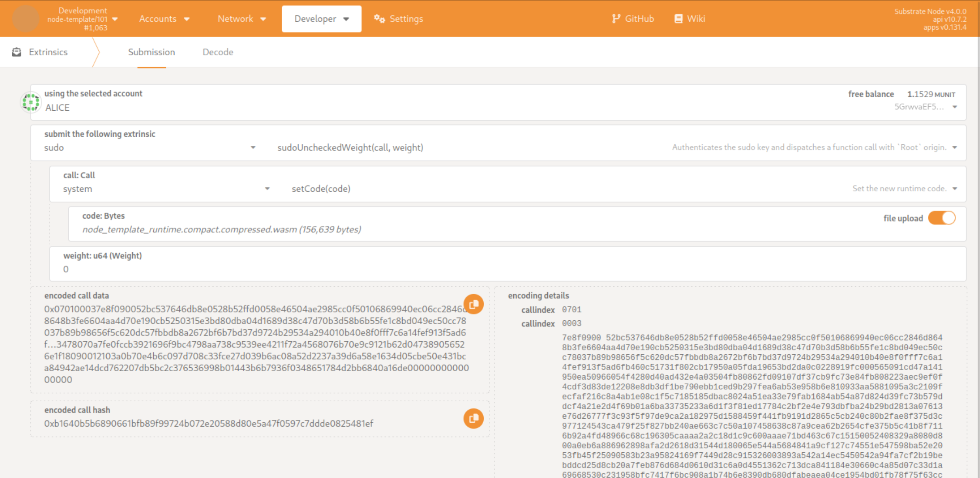The width and height of the screenshot is (980, 478).
Task: Click the Settings gears icon
Action: coord(379,19)
